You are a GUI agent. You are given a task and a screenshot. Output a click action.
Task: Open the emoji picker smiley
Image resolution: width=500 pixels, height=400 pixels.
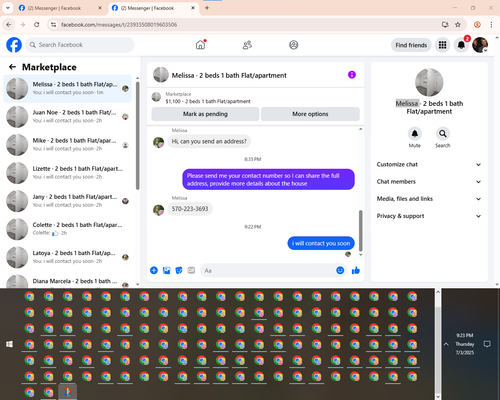[x=340, y=270]
